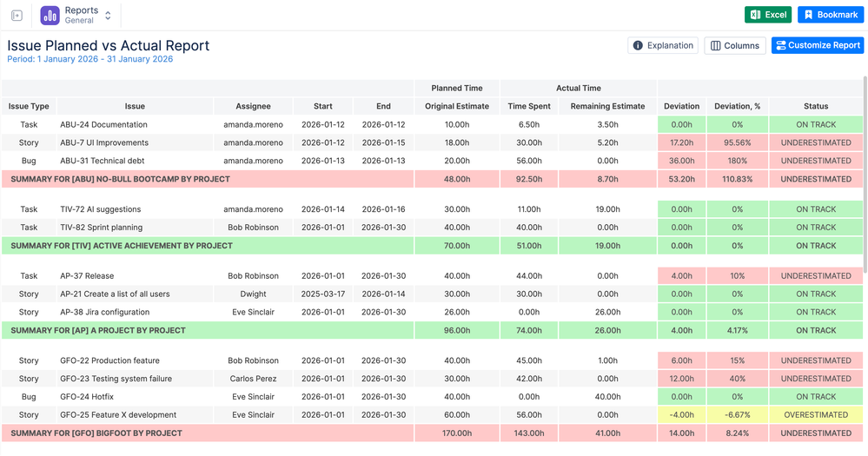Image resolution: width=868 pixels, height=456 pixels.
Task: Open the Columns selector
Action: (734, 45)
